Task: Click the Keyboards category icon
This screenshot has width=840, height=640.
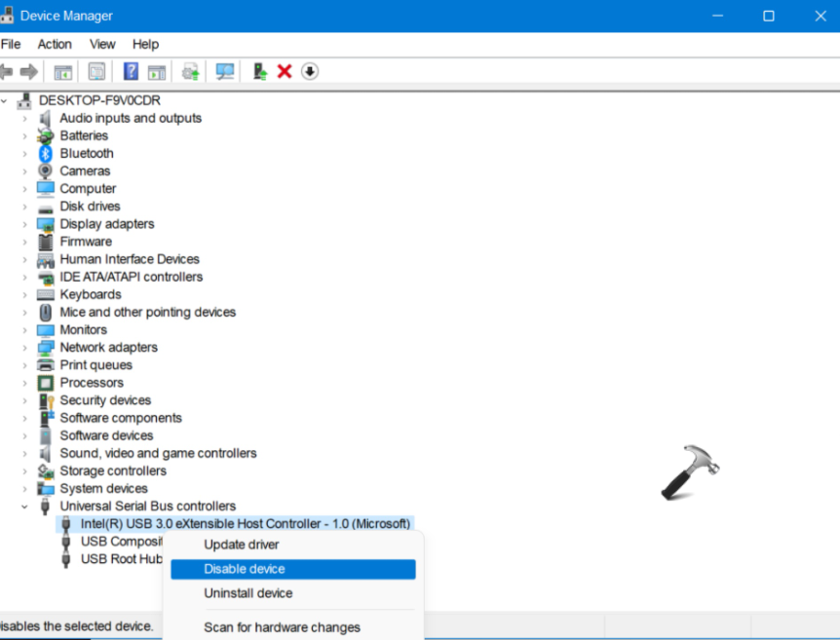Action: 46,294
